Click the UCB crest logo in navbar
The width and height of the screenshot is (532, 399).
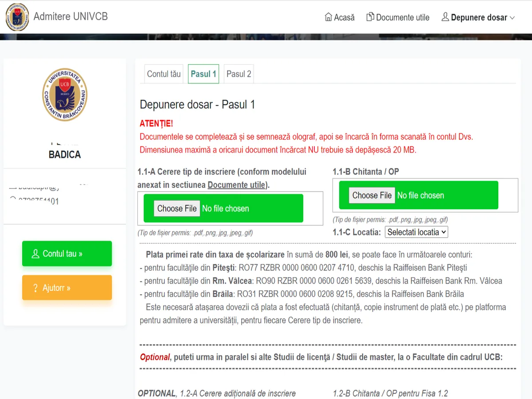[x=17, y=17]
